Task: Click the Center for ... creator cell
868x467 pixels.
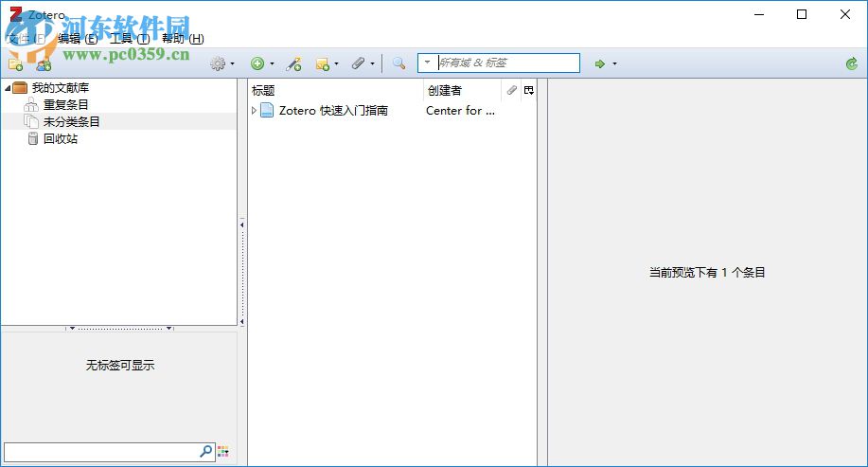Action: 461,110
